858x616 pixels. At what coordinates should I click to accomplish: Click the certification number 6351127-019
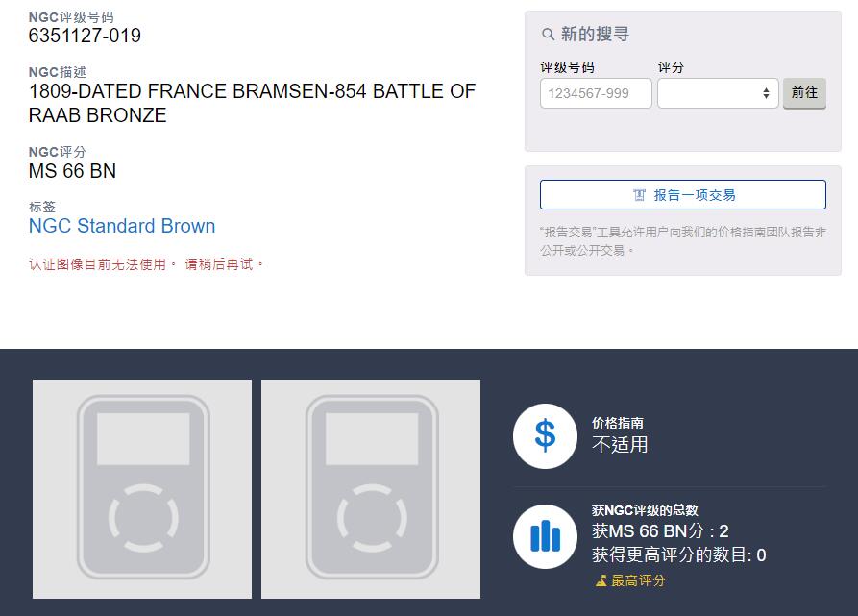point(85,36)
